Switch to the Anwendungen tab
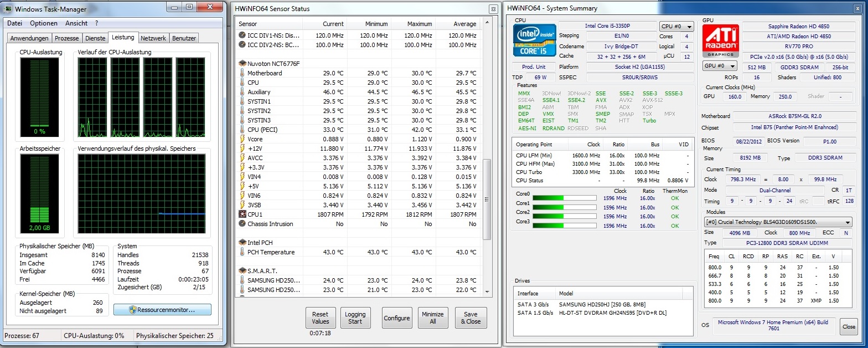This screenshot has width=868, height=348. click(x=29, y=38)
